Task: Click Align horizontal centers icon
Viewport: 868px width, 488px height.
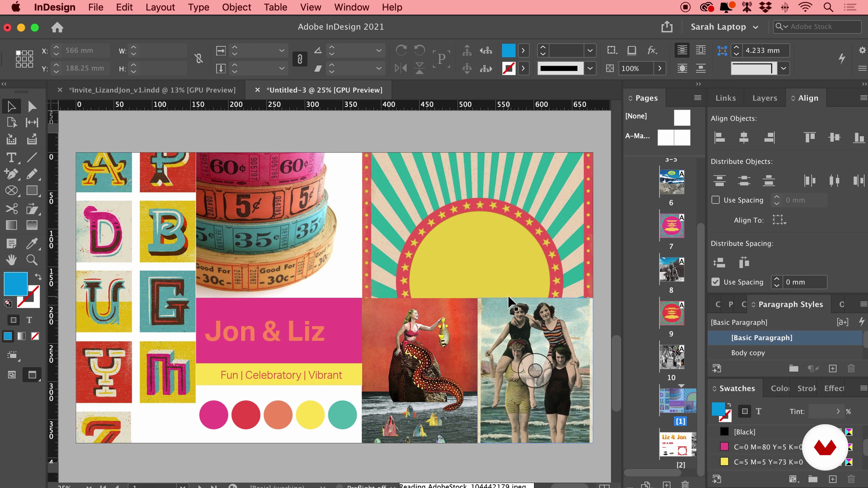Action: (x=744, y=137)
